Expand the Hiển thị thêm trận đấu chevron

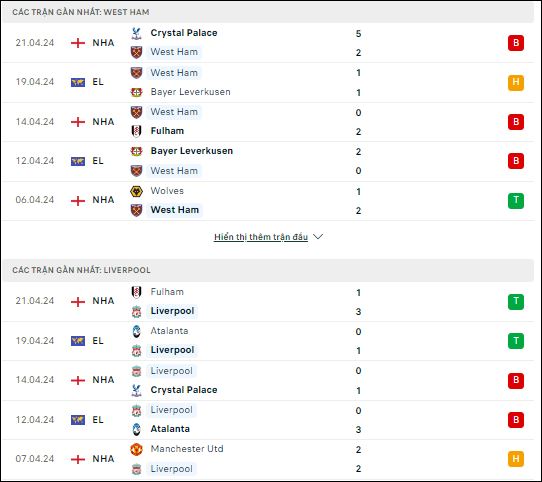pos(318,237)
